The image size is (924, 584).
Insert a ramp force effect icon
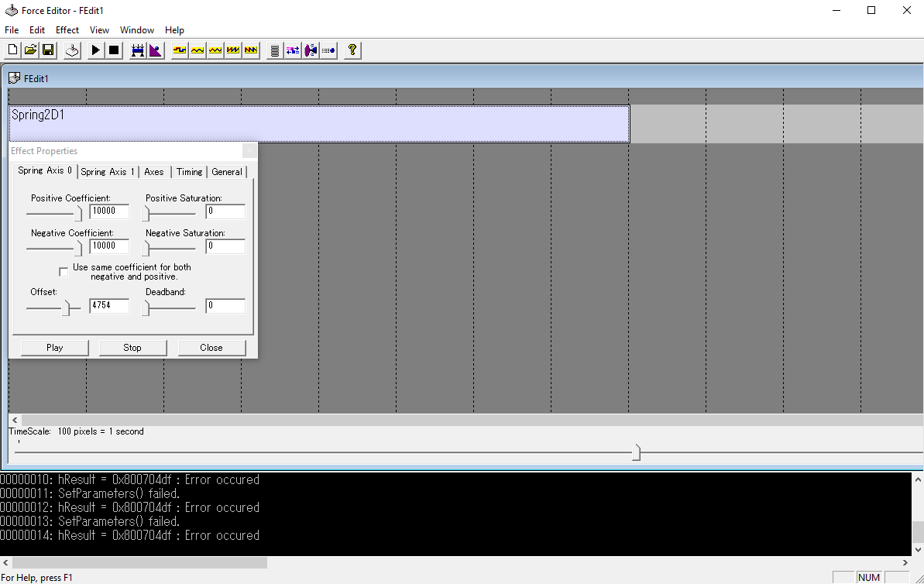point(155,50)
